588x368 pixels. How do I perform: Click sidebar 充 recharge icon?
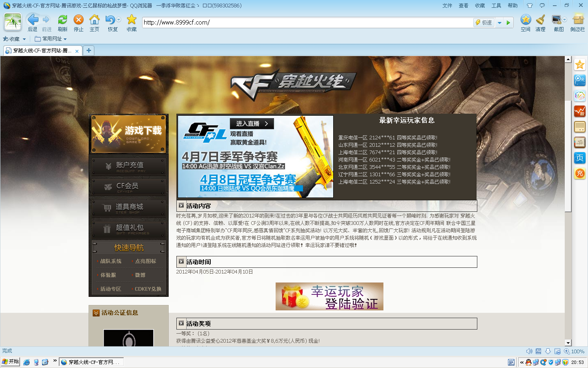click(x=580, y=173)
